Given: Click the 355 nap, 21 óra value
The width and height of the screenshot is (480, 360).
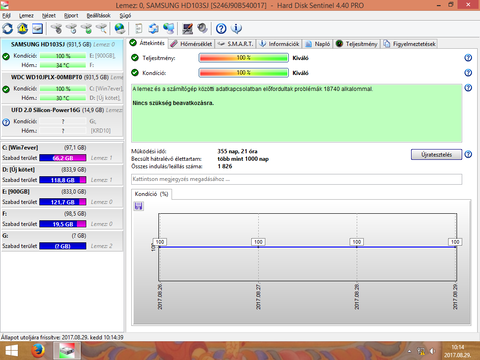Looking at the screenshot, I should tap(237, 151).
